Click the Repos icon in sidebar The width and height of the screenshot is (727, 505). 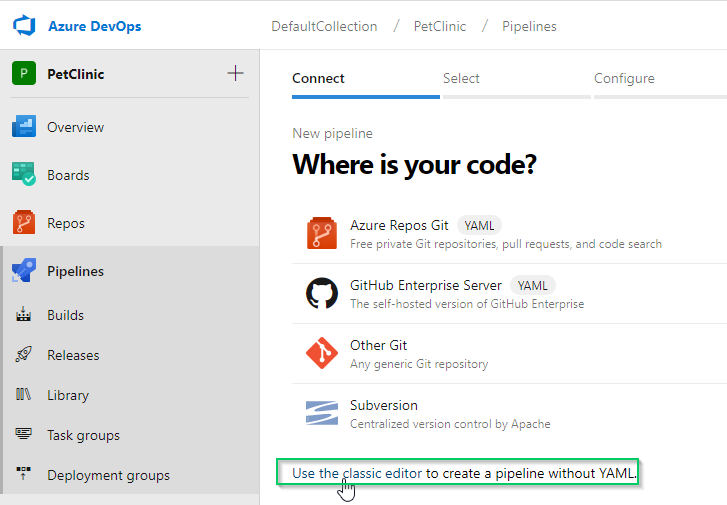point(24,223)
